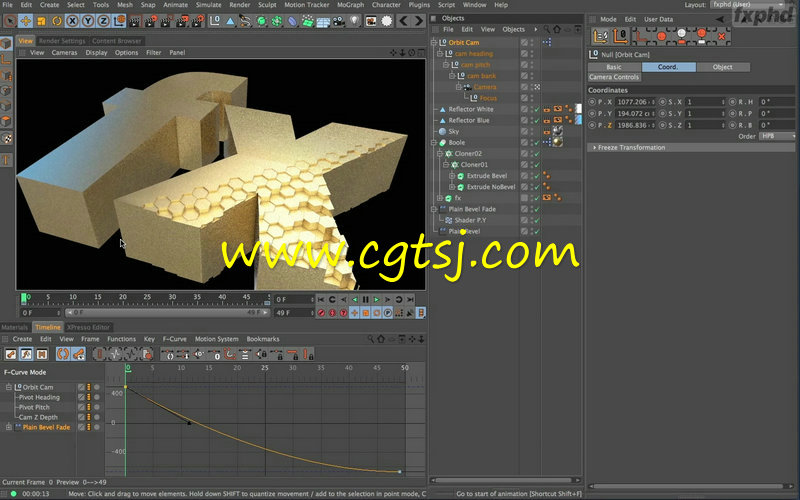Viewport: 800px width, 500px height.
Task: Select the Coord. attribute tab
Action: (668, 67)
